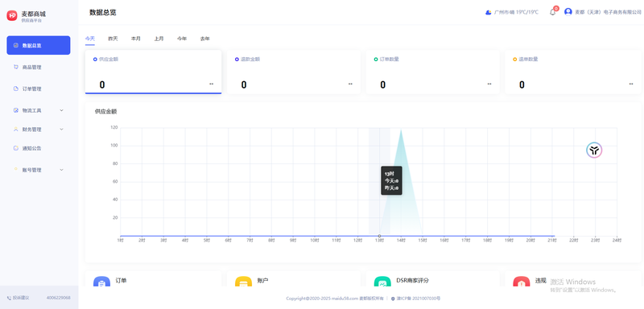Expand the 财务管理 submenu chevron
The width and height of the screenshot is (644, 309).
point(62,130)
